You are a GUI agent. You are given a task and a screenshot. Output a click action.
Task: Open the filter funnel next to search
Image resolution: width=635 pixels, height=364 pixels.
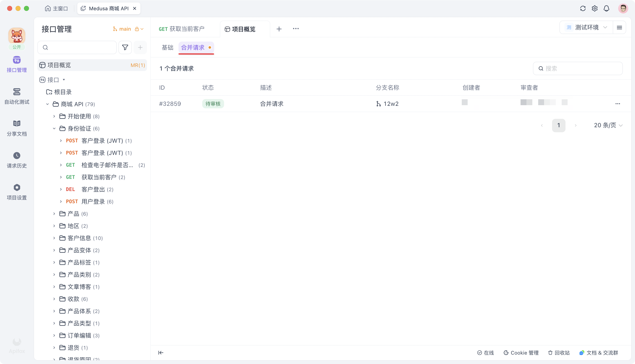(x=125, y=47)
